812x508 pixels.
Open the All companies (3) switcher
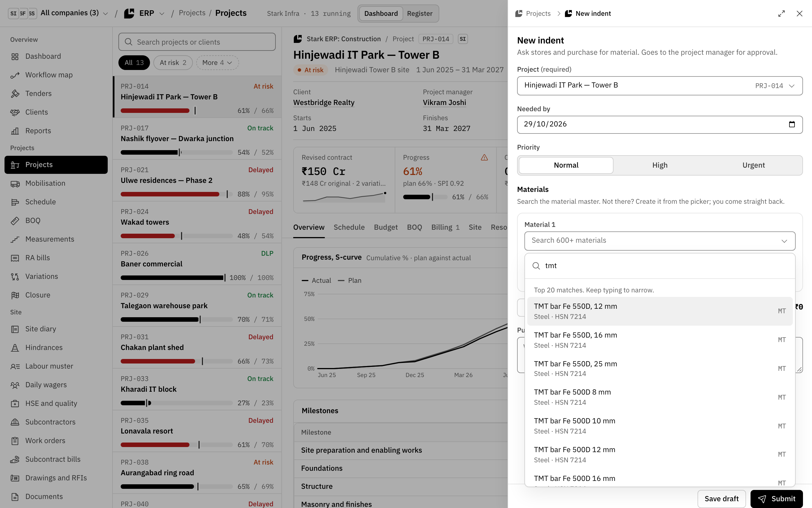(58, 13)
